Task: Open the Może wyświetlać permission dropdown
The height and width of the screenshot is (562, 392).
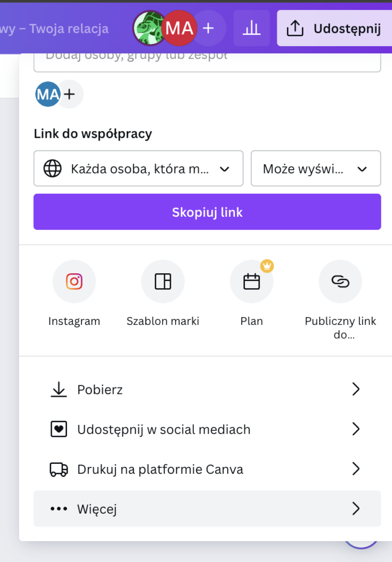Action: point(316,168)
